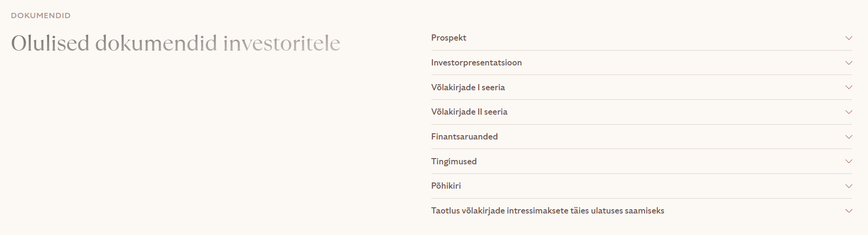868x235 pixels.
Task: Click chevron next to Investorpresentatsioon
Action: (848, 63)
